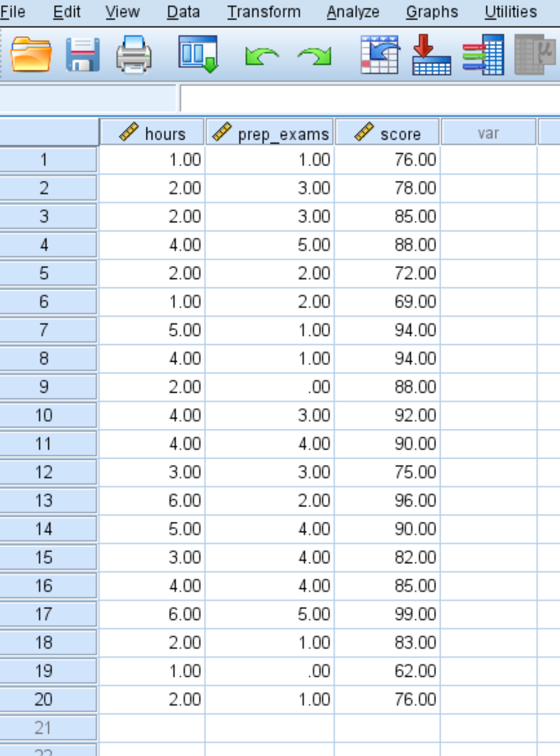The width and height of the screenshot is (560, 756).
Task: Click the cell value editor field
Action: pos(370,98)
